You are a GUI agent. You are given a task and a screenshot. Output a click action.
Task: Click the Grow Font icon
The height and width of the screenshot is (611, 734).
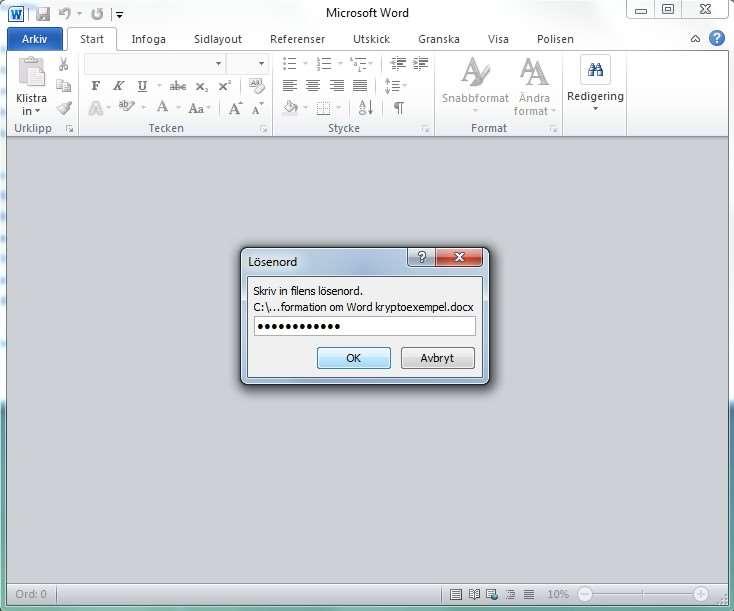[235, 108]
